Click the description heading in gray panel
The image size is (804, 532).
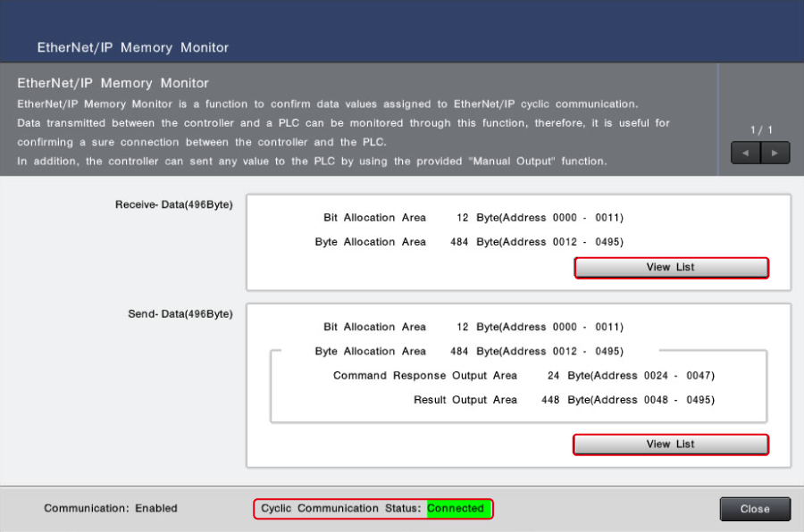[113, 84]
